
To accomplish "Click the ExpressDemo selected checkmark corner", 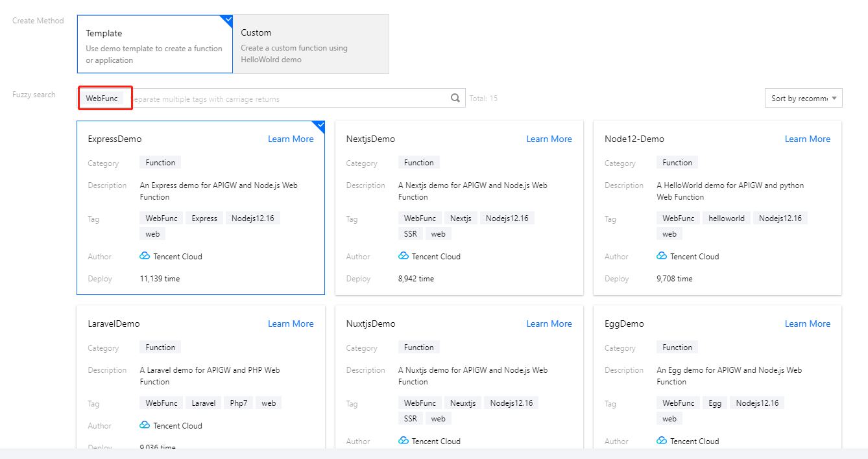I will [319, 126].
